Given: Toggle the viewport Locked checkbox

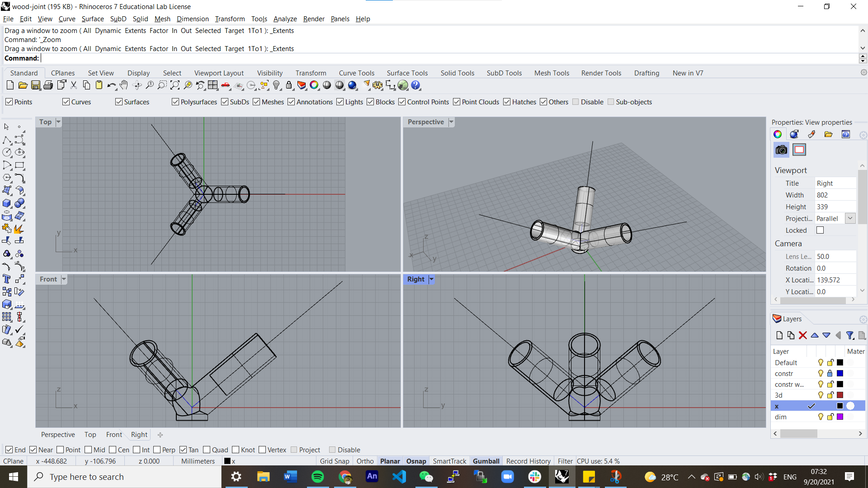Looking at the screenshot, I should tap(820, 230).
